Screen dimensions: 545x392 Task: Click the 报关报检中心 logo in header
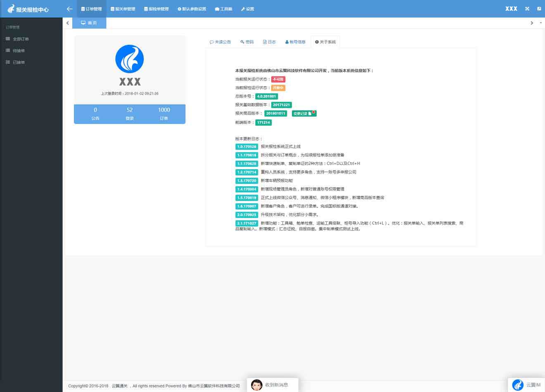[x=28, y=9]
